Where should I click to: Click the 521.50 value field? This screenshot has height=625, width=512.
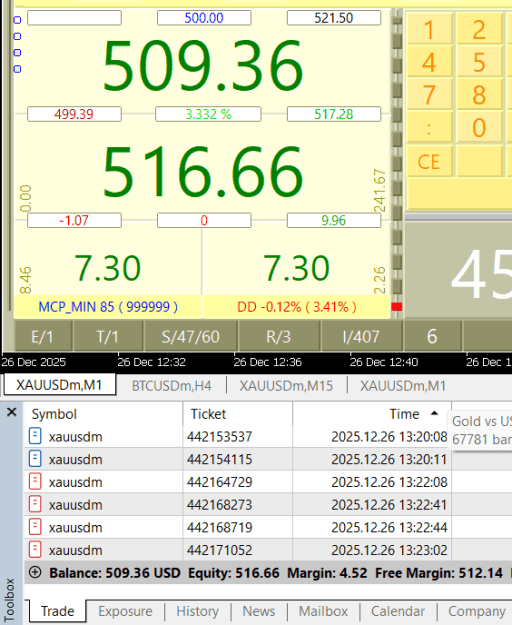(334, 18)
